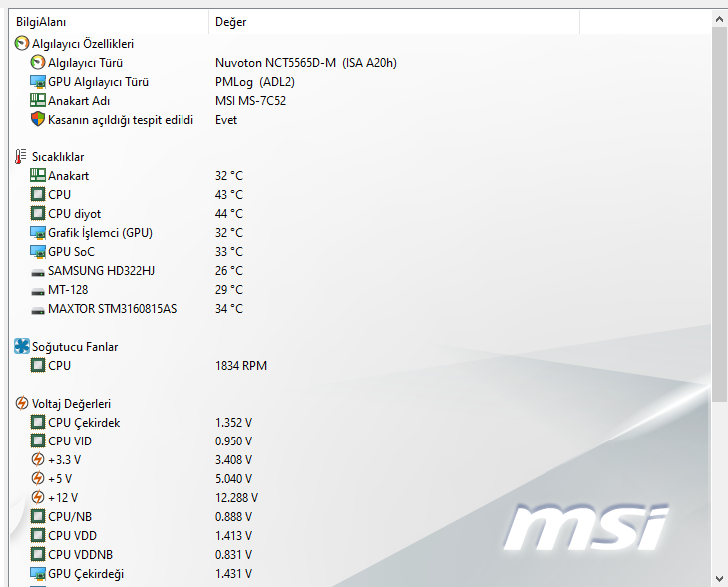Select the Sıcaklıklar group label
This screenshot has height=587, width=728.
point(58,157)
